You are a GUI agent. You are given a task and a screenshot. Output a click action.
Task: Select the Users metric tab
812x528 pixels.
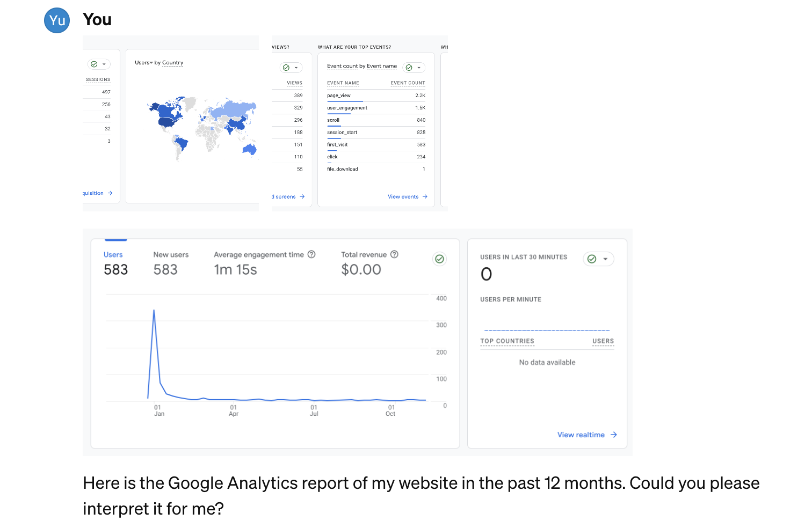click(x=116, y=263)
